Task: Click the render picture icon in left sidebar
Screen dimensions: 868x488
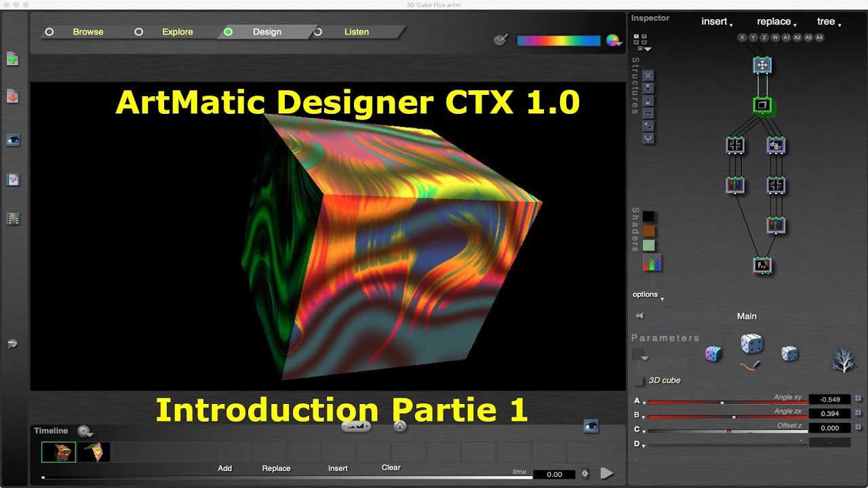Action: (x=13, y=180)
